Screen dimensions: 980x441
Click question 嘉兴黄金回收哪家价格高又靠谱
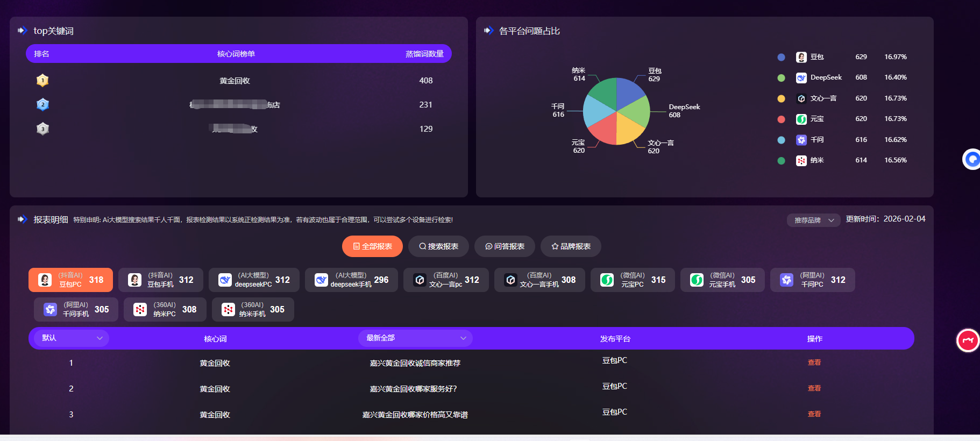(x=415, y=415)
